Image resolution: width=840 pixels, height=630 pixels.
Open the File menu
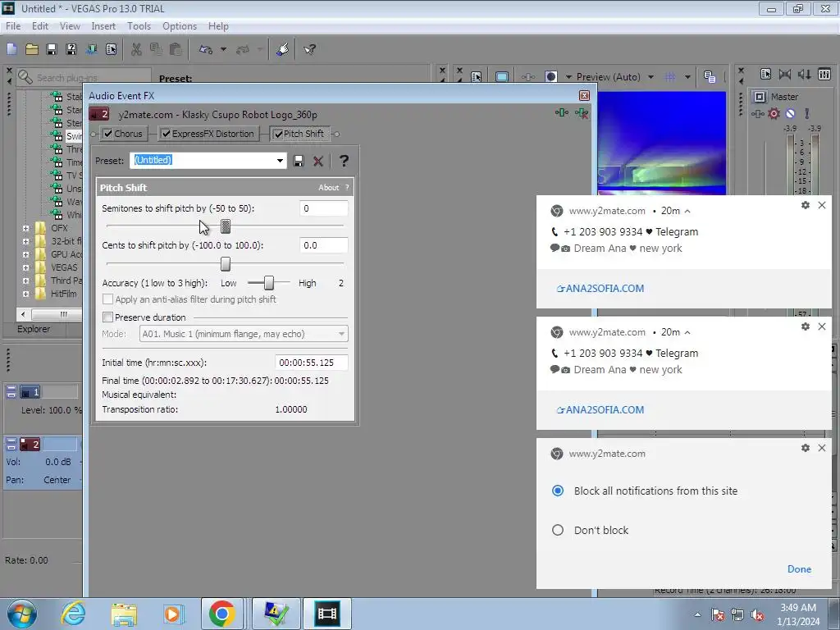click(x=13, y=25)
